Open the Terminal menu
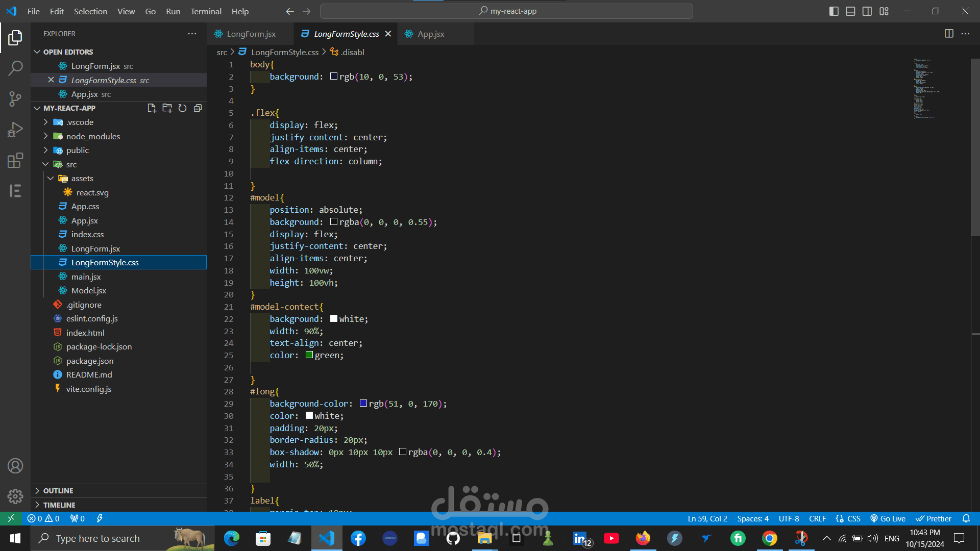The image size is (980, 551). tap(206, 11)
